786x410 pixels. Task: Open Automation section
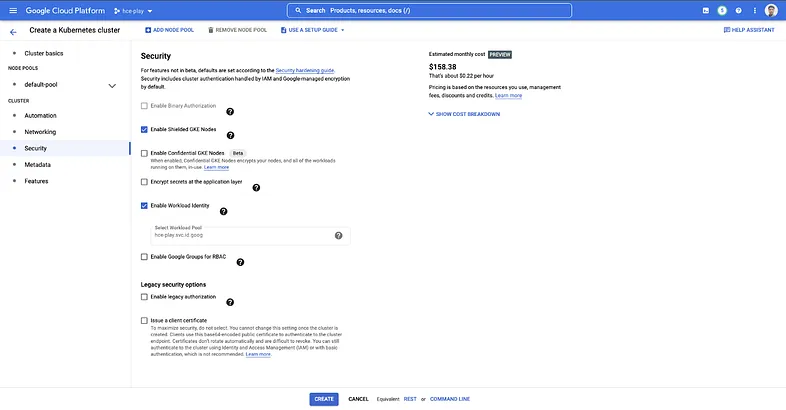tap(41, 115)
